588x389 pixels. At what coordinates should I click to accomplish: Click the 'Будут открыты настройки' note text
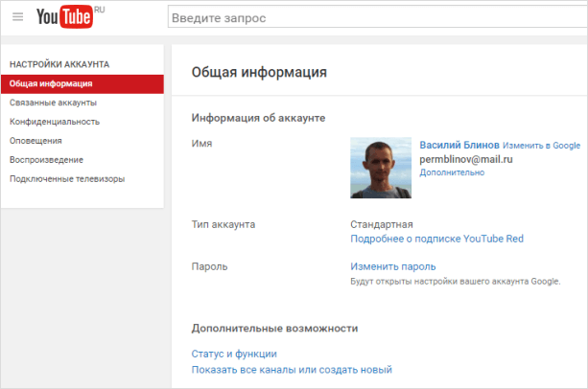tap(456, 281)
